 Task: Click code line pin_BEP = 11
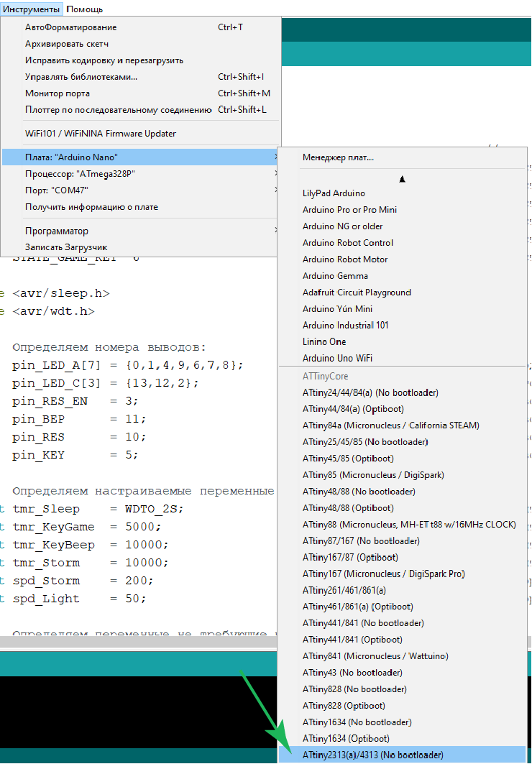click(79, 420)
